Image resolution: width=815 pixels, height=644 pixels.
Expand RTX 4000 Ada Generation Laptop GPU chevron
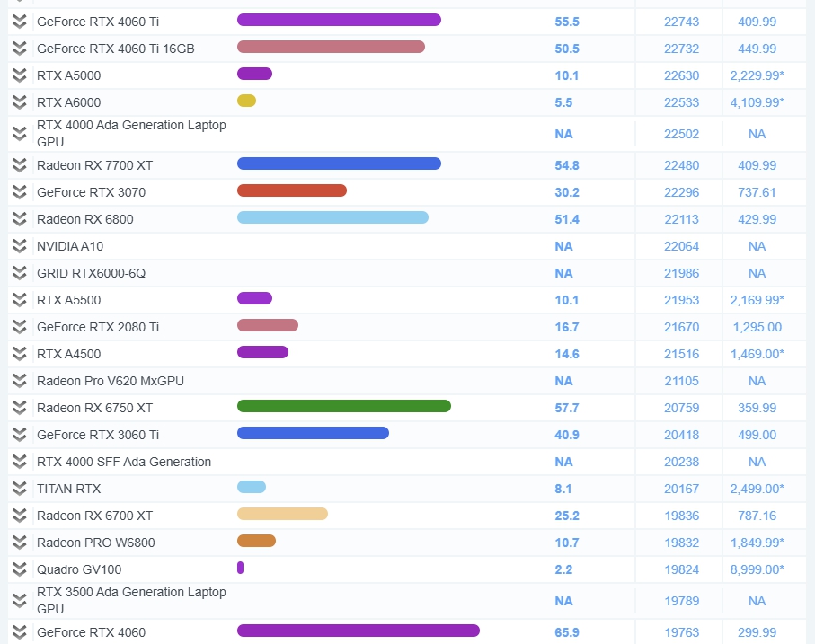[x=19, y=134]
